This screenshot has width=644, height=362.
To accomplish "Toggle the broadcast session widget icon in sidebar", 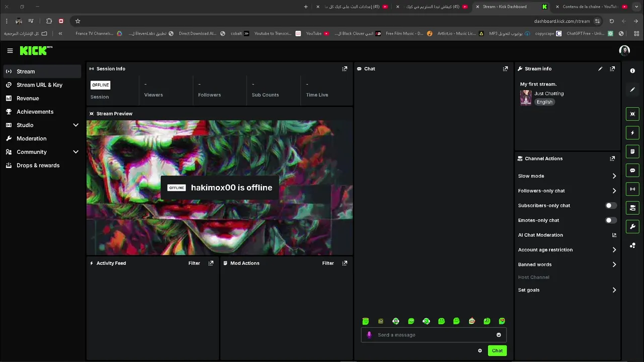I will [x=632, y=189].
